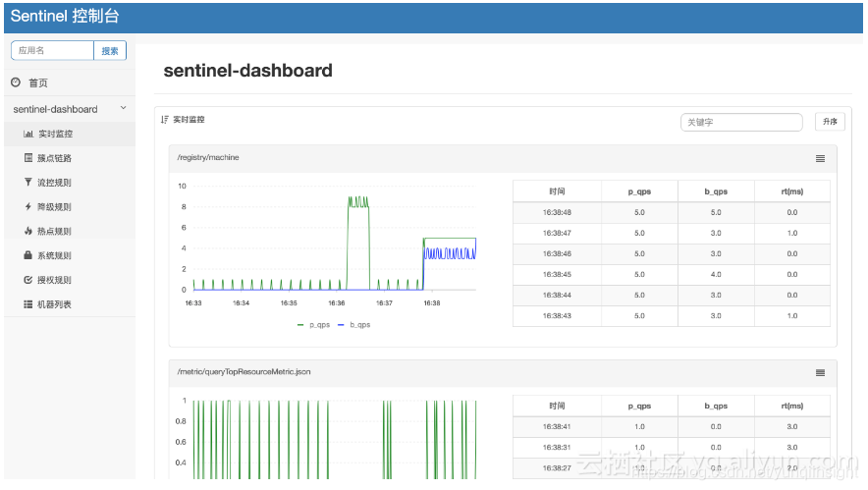
Task: Click b_qps value 4.0 in 16:38:45 row
Action: click(716, 274)
